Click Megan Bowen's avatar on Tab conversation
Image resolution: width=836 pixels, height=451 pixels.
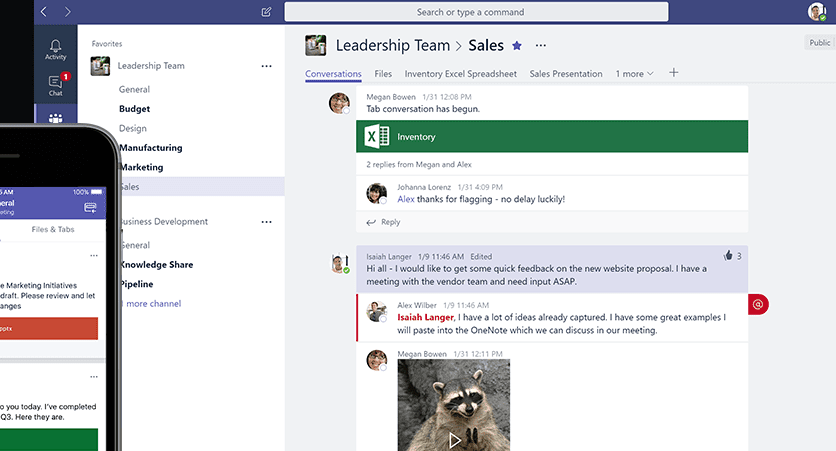[339, 103]
